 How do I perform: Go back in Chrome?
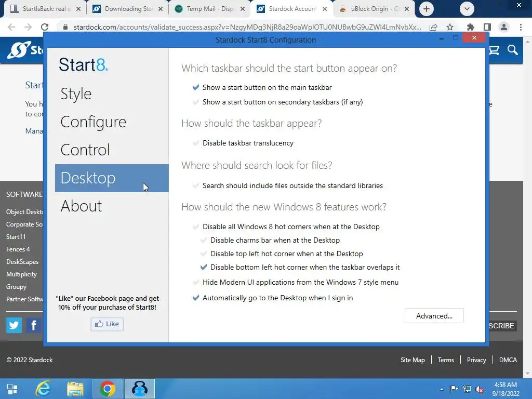pos(11,27)
